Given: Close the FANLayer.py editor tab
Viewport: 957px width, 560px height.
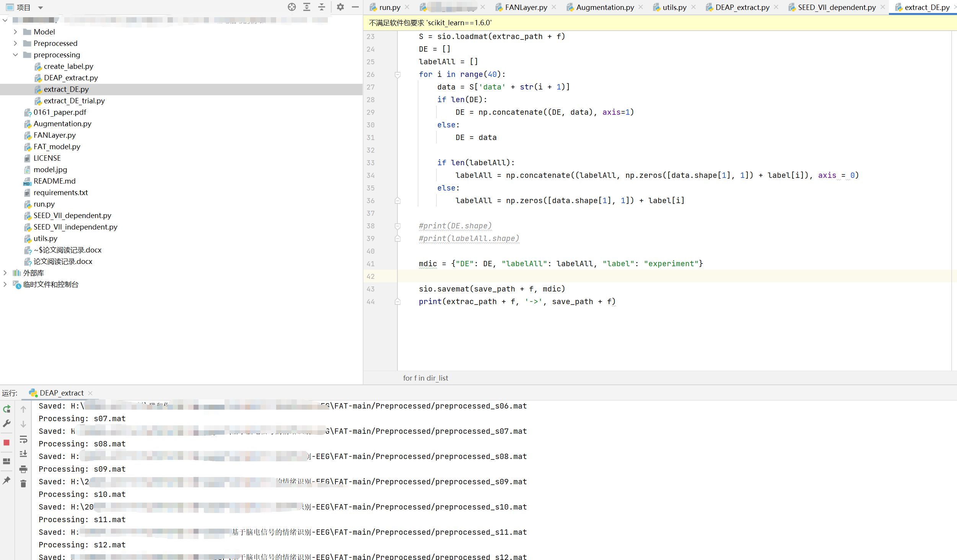Looking at the screenshot, I should pos(554,7).
